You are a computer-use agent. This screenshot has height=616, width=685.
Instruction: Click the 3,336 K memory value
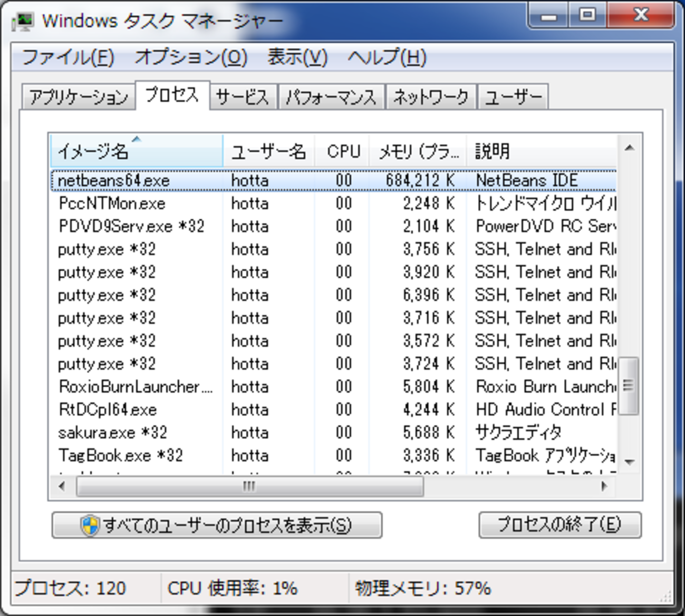(x=429, y=455)
